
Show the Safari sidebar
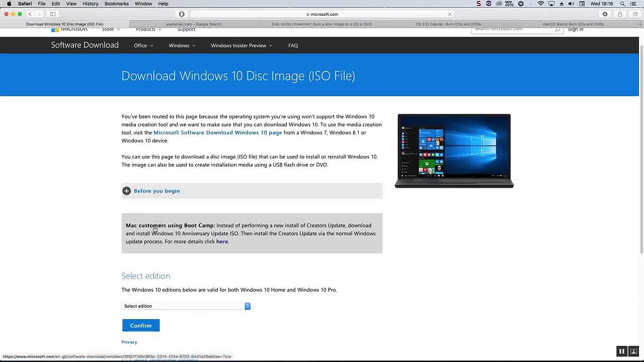pyautogui.click(x=53, y=14)
